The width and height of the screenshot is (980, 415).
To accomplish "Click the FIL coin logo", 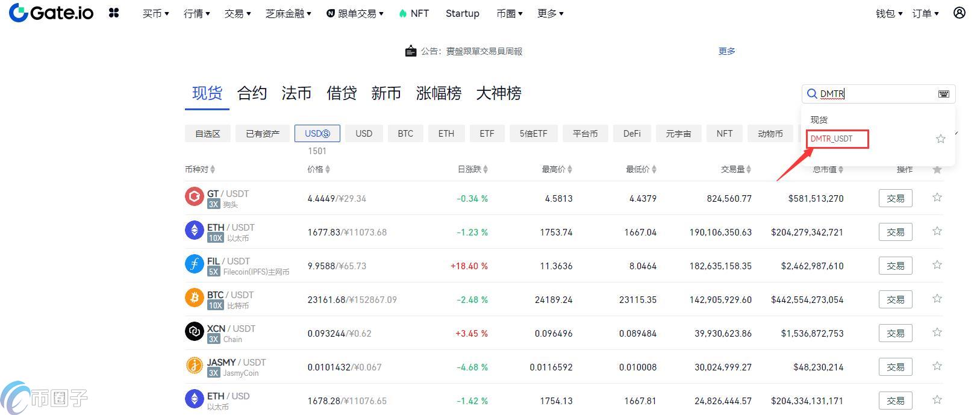I will [194, 264].
